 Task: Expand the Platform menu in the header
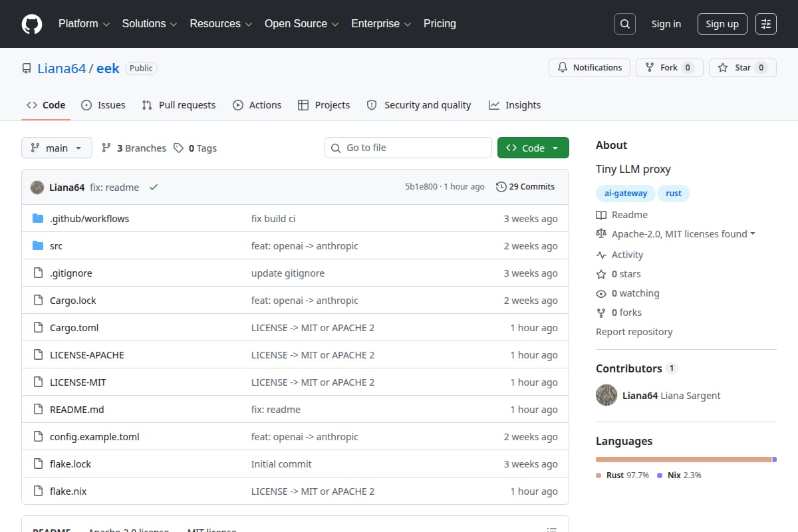tap(84, 24)
